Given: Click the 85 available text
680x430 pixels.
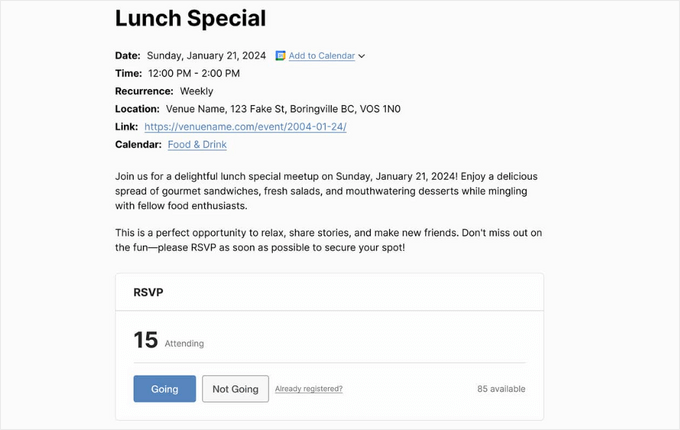Looking at the screenshot, I should pyautogui.click(x=501, y=389).
